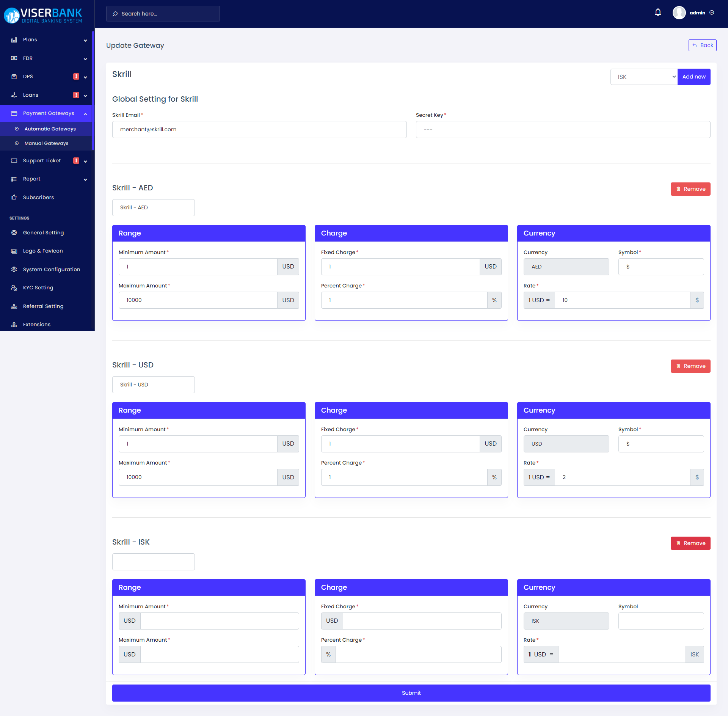Screen dimensions: 728x716
Task: Click ISK Rate input field
Action: coord(622,654)
